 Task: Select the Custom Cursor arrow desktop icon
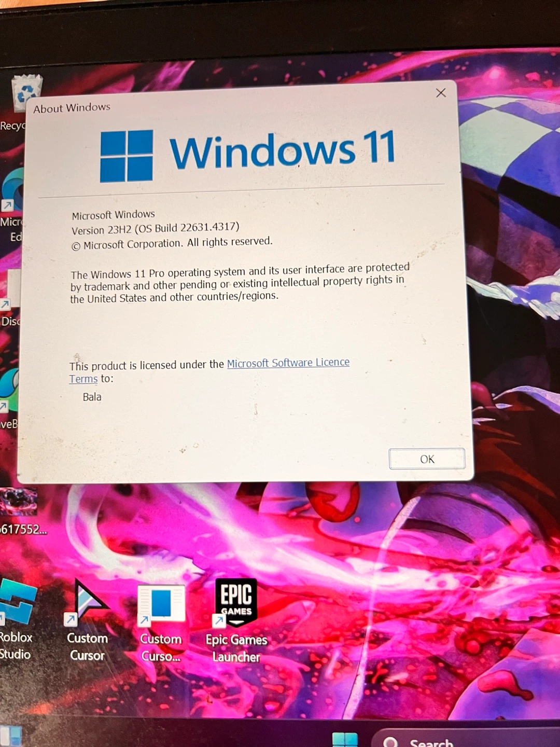point(88,620)
